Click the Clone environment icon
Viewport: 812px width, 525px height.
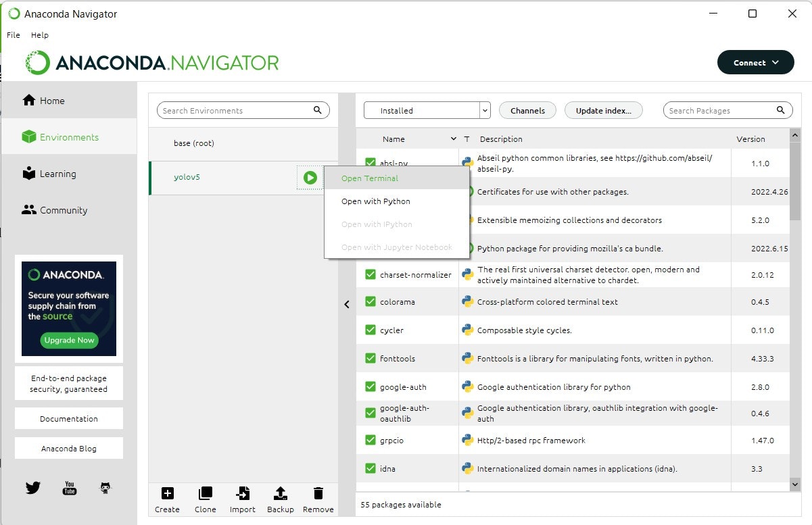point(206,493)
